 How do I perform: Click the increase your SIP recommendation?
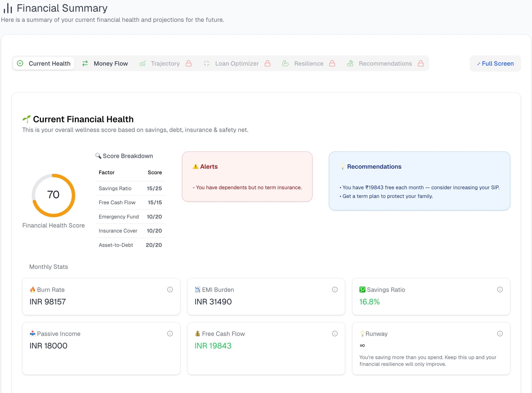(420, 187)
